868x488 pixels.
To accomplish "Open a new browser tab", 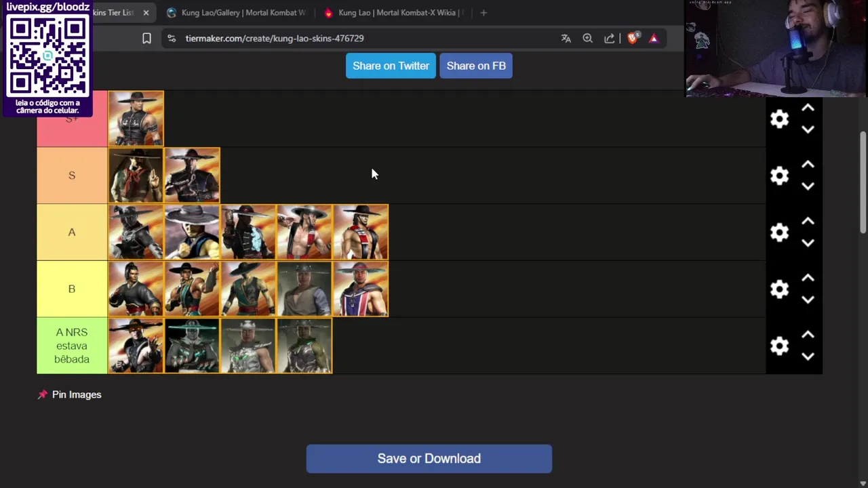I will click(484, 13).
